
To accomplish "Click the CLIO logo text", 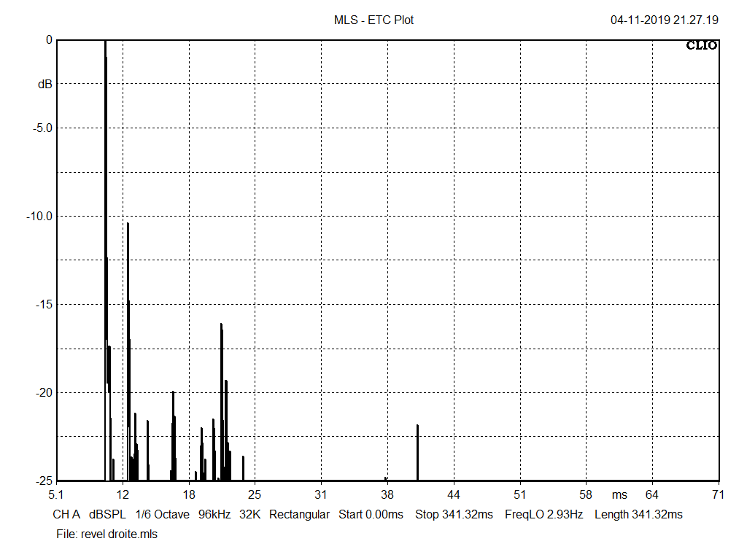I will (701, 45).
